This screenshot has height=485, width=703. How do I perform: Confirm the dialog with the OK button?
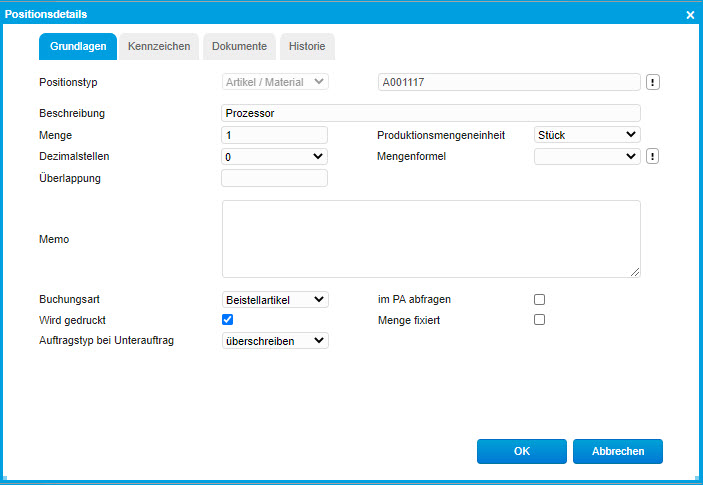coord(521,451)
